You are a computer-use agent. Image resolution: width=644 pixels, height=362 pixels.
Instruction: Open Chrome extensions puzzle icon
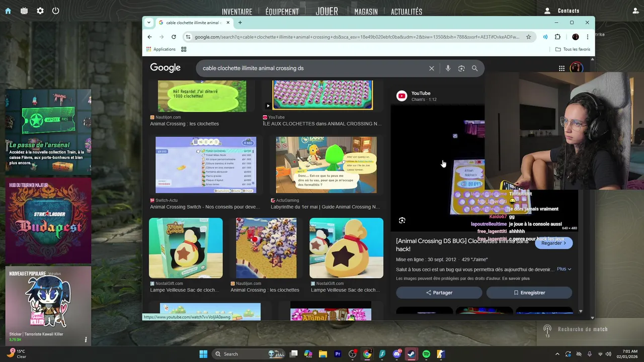(557, 37)
